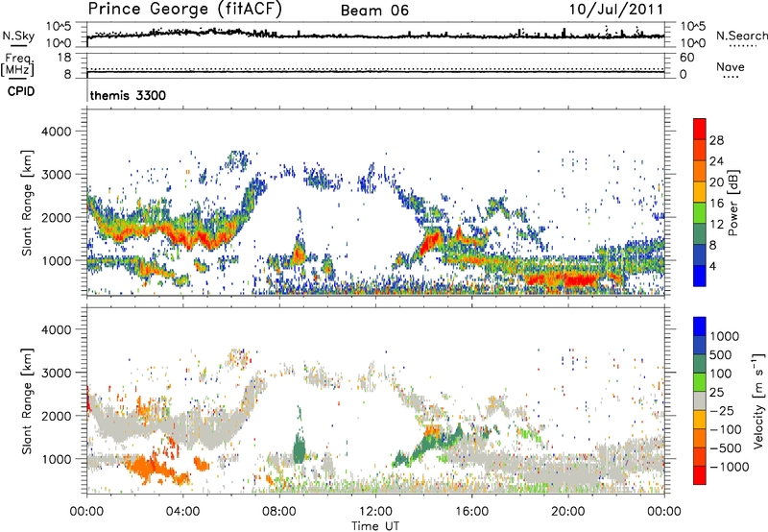Click the 'Prince George (fitACF)' title

[x=184, y=9]
